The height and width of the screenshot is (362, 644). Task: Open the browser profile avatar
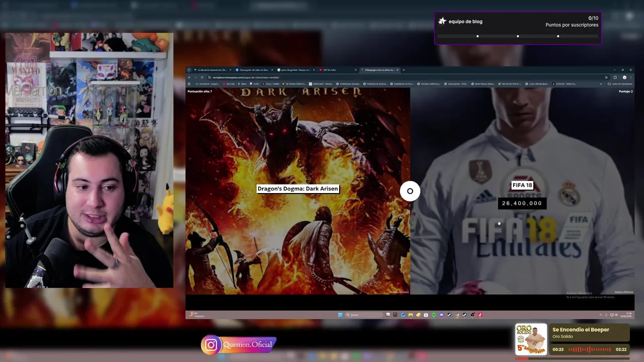point(624,77)
